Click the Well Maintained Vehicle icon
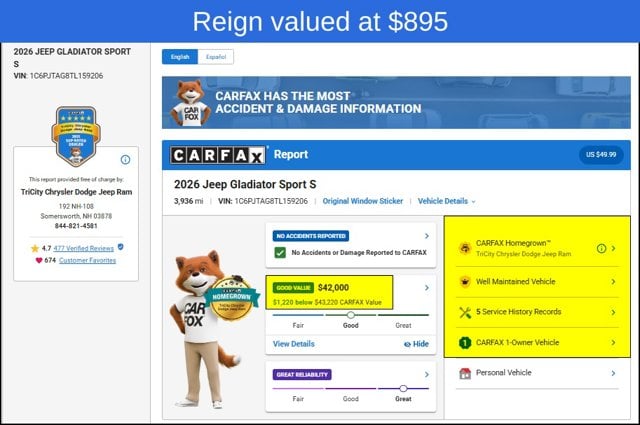This screenshot has height=425, width=640. pyautogui.click(x=465, y=282)
